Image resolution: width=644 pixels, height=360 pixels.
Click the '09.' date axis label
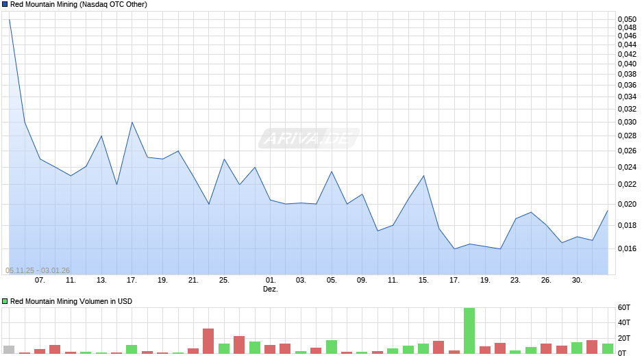point(362,280)
